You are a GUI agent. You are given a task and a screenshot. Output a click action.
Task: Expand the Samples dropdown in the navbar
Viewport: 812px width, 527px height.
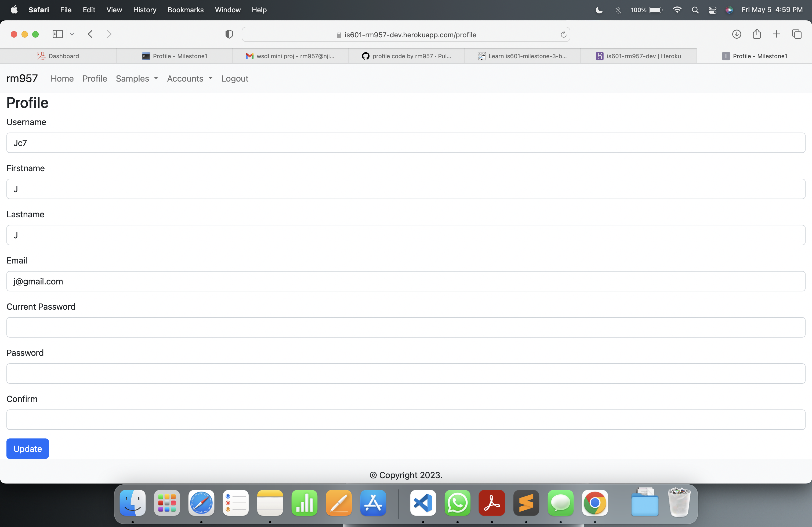coord(137,78)
